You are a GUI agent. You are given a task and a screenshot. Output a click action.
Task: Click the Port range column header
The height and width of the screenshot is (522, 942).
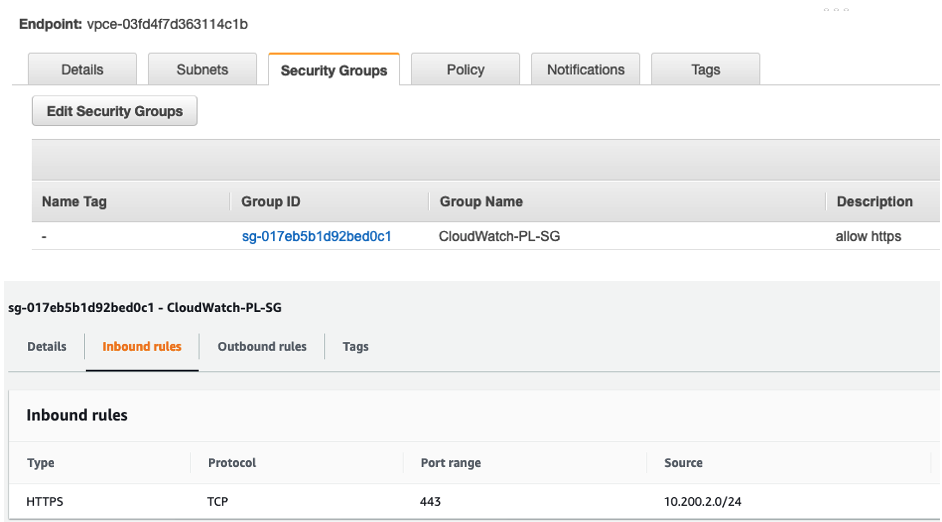[x=450, y=463]
